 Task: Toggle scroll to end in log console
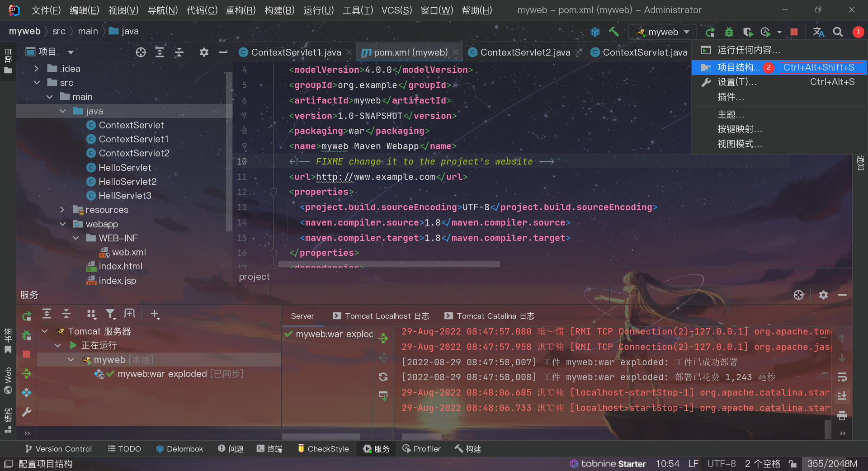click(x=842, y=396)
